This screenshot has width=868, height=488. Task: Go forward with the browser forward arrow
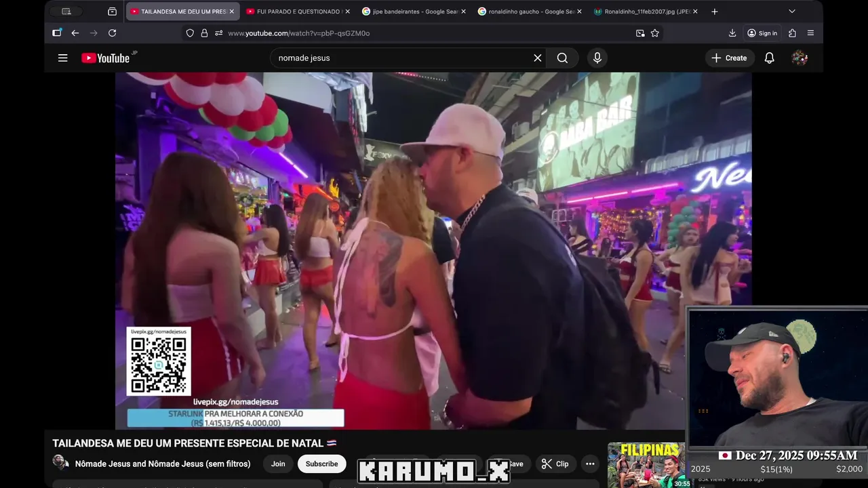tap(94, 33)
